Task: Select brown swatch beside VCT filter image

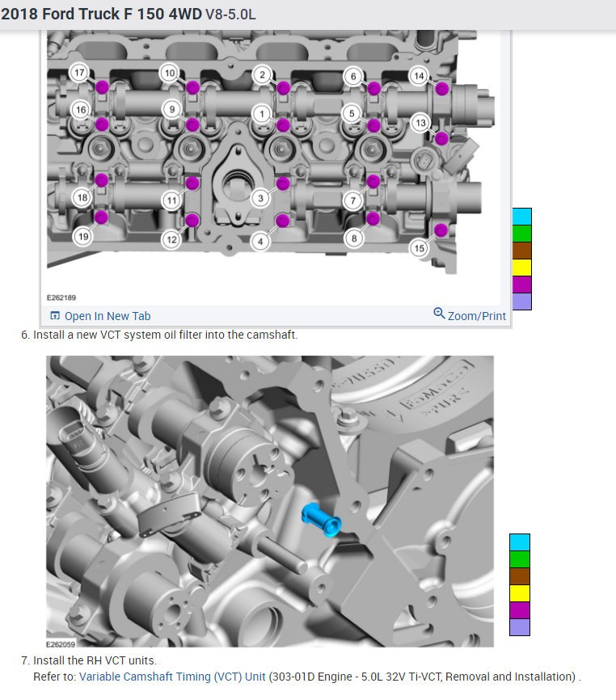Action: point(520,576)
